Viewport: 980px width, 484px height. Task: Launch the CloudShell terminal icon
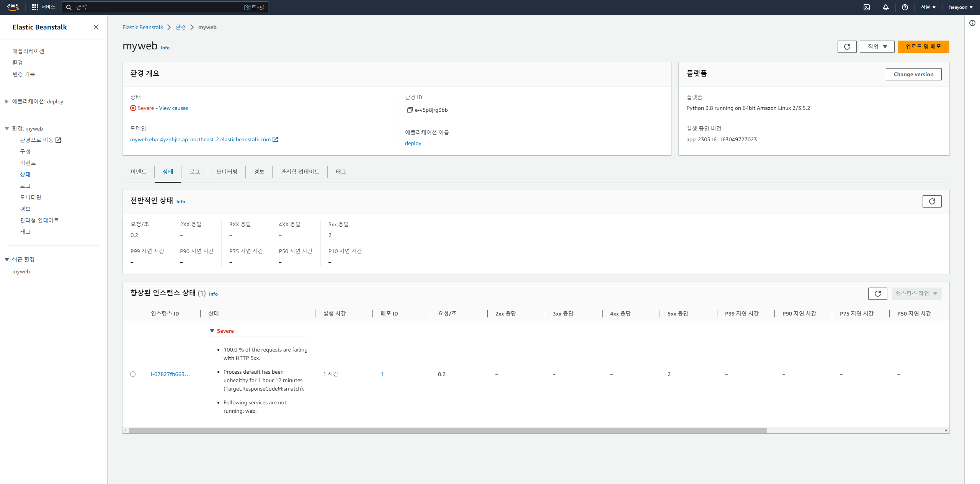coord(867,7)
